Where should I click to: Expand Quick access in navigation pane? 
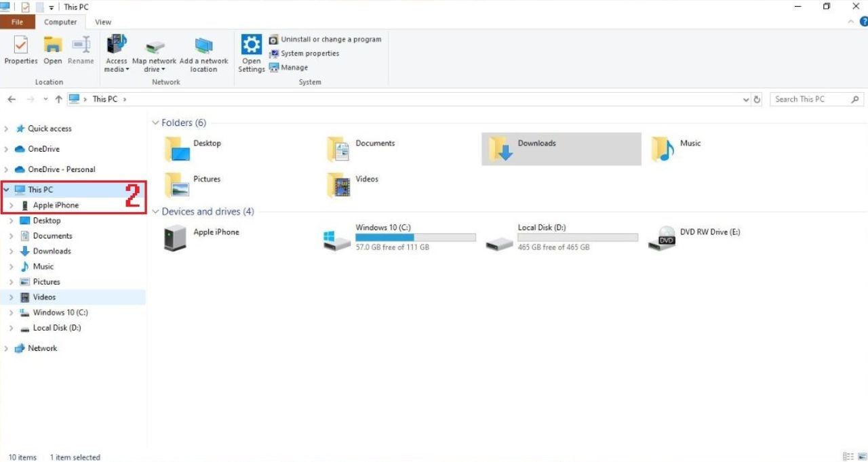[x=6, y=129]
